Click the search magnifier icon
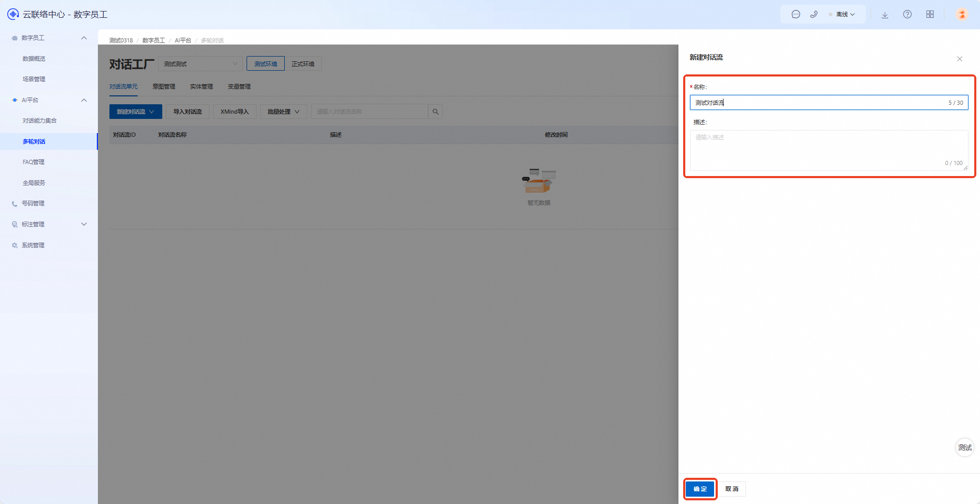 pos(436,112)
